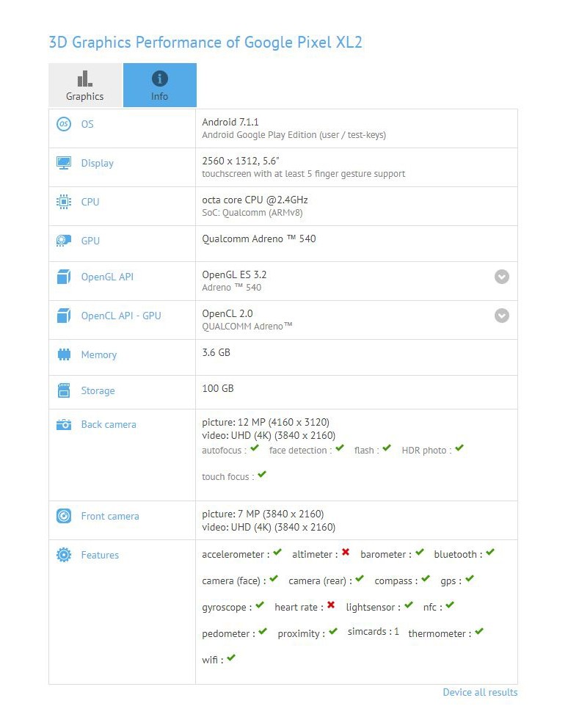Click Qualcomm Adreno 540 GPU value
568x728 pixels.
[x=259, y=239]
